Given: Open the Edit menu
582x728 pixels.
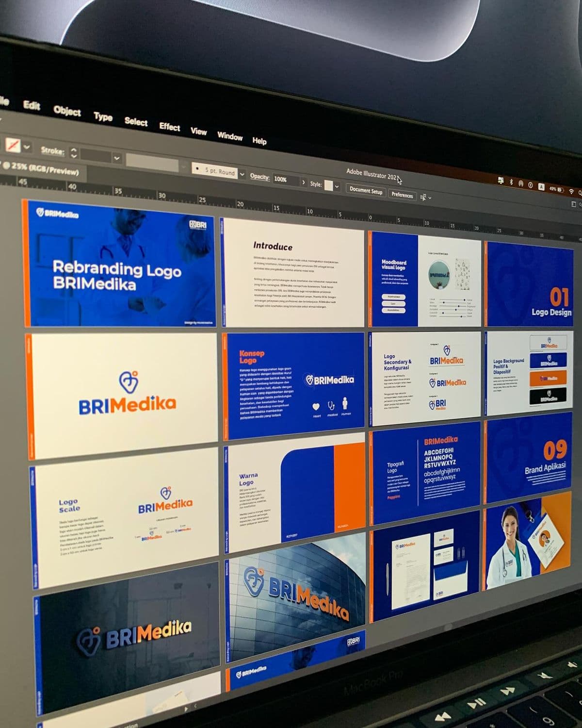Looking at the screenshot, I should (x=32, y=105).
